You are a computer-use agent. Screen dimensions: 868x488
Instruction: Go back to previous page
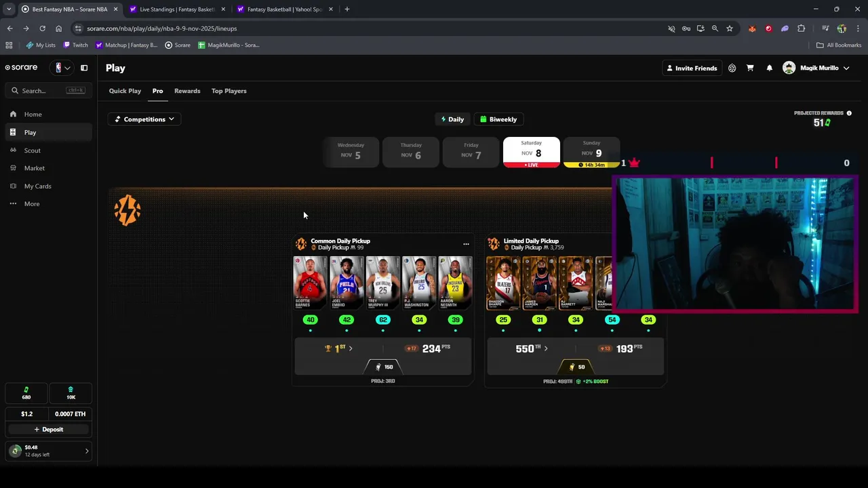point(9,28)
